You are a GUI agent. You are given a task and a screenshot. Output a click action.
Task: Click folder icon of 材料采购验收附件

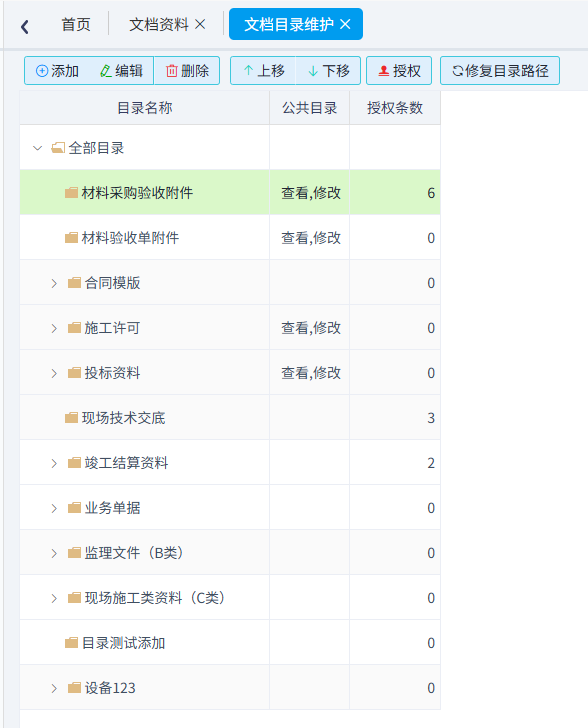point(71,193)
